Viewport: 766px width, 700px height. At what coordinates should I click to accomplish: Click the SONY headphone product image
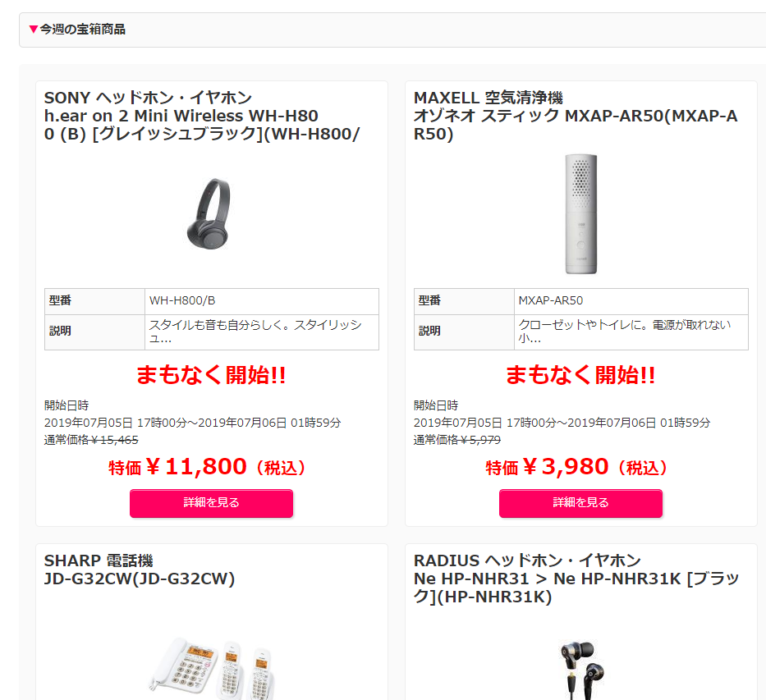[209, 214]
